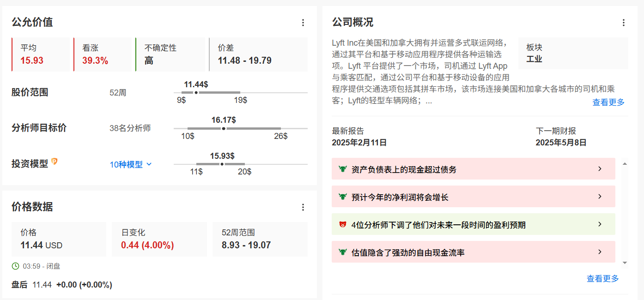Viewport: 644px width, 300px height.
Task: Click the Pro badge icon beside 投资模型
Action: coord(55,162)
